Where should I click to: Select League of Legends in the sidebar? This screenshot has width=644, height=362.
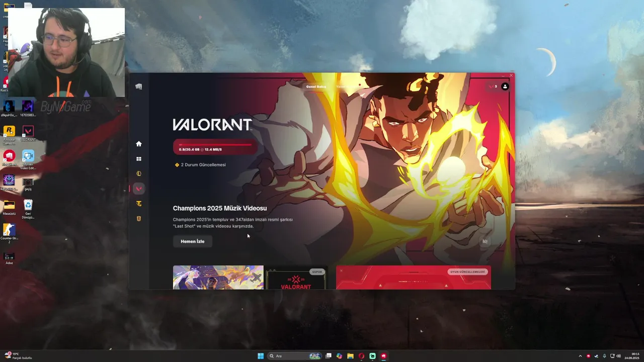point(139,173)
